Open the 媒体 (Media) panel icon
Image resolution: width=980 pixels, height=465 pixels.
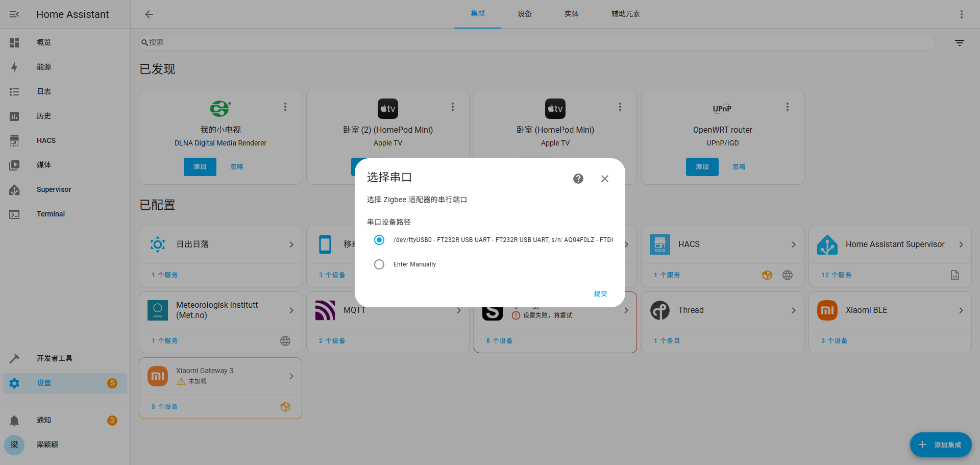[14, 165]
